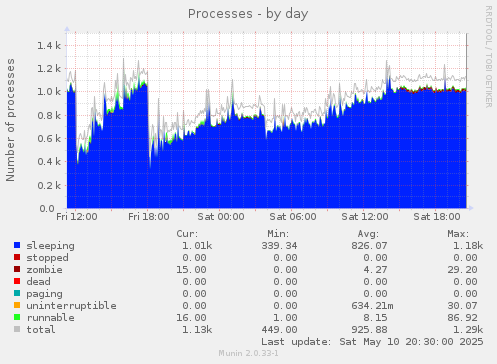Click runnable minimum value "1.00"
The height and width of the screenshot is (364, 497).
coord(285,318)
